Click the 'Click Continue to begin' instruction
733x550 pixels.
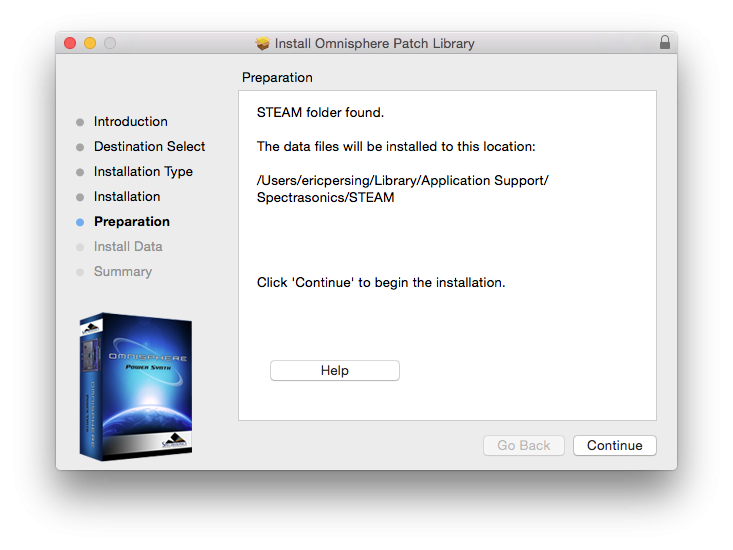381,282
